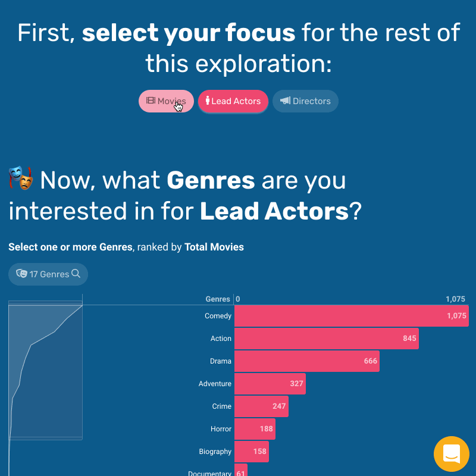Image resolution: width=476 pixels, height=476 pixels.
Task: Select the Adventure genre bar
Action: (x=270, y=384)
